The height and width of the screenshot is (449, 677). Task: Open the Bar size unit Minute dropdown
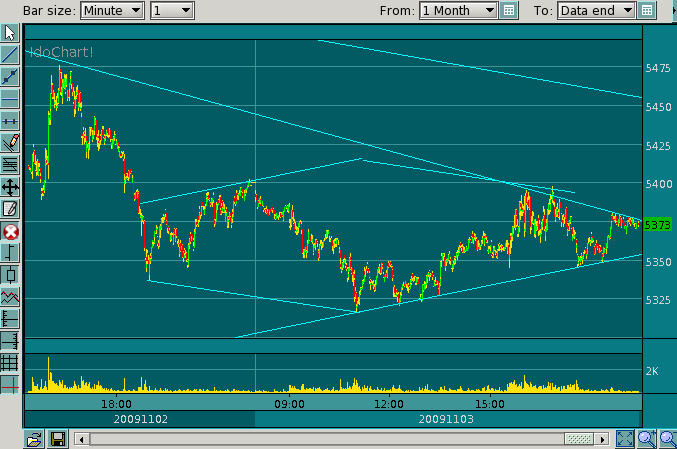[x=112, y=10]
